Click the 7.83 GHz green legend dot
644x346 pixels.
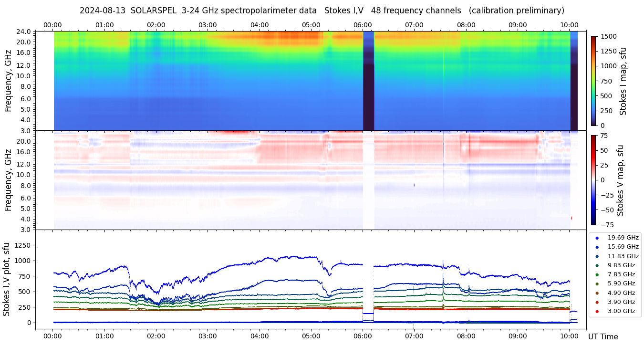pos(597,274)
